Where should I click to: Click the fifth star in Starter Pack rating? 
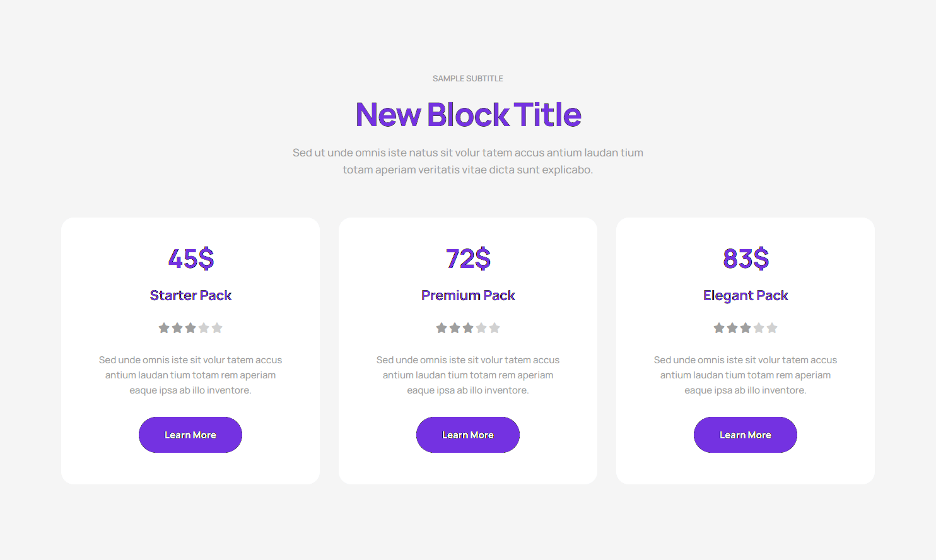point(217,328)
